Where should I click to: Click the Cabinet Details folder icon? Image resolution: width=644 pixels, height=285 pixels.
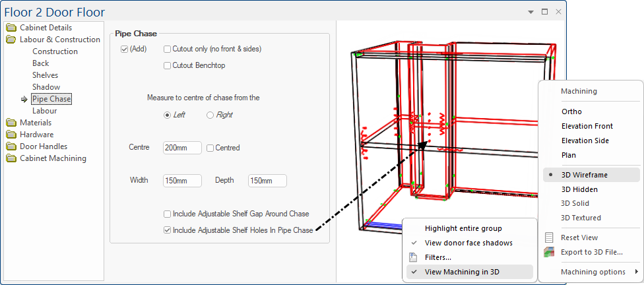click(x=11, y=28)
